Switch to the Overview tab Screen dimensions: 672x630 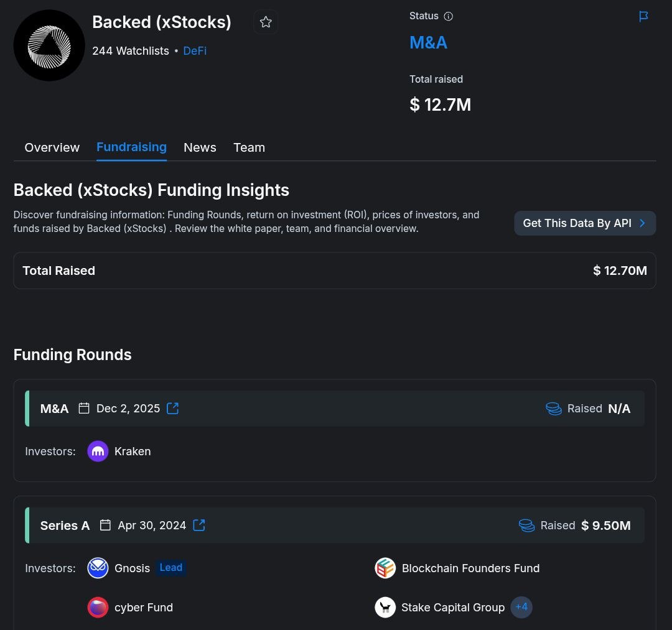[x=52, y=147]
